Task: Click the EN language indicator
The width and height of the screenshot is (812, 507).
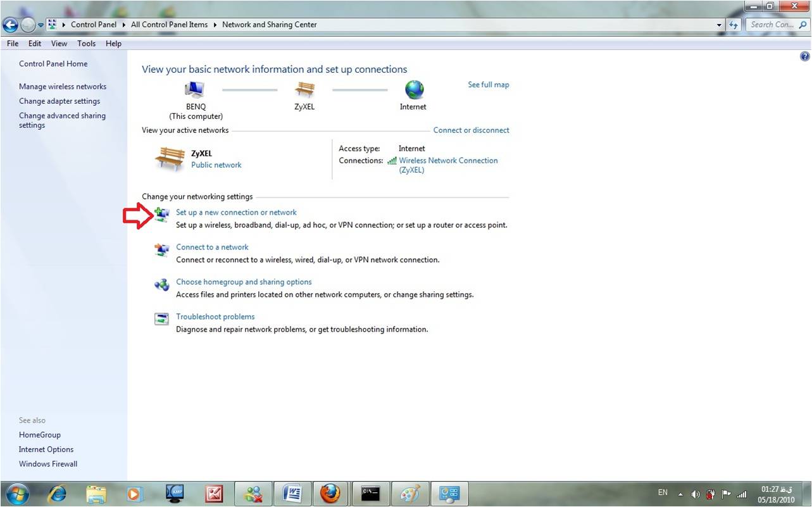Action: point(663,492)
